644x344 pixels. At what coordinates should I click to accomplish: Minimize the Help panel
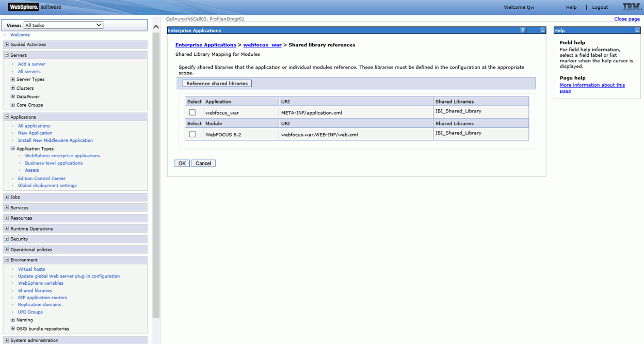pyautogui.click(x=637, y=30)
